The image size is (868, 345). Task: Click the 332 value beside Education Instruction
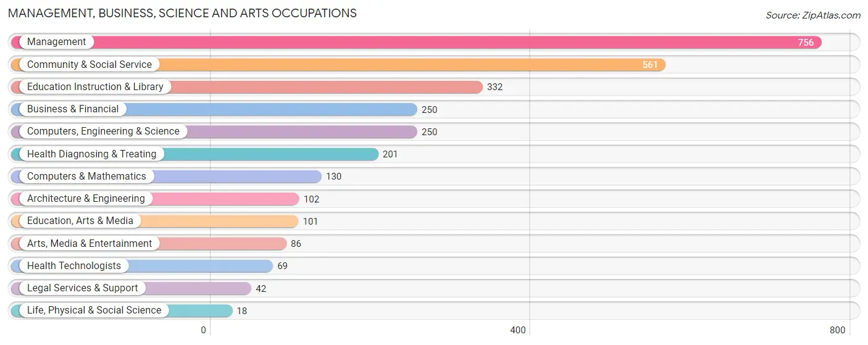495,87
